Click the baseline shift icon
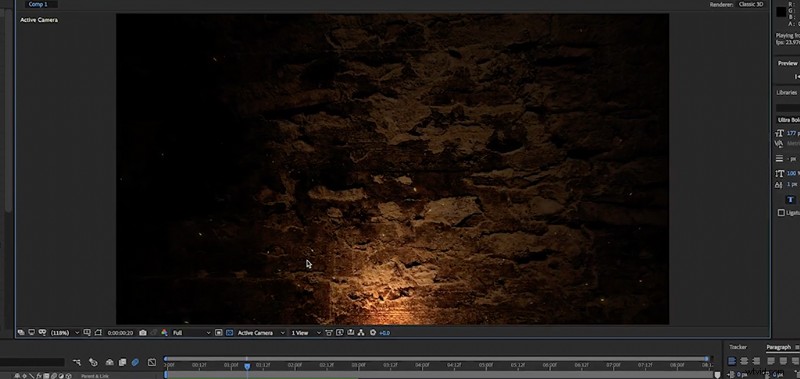The height and width of the screenshot is (379, 800). coord(779,184)
